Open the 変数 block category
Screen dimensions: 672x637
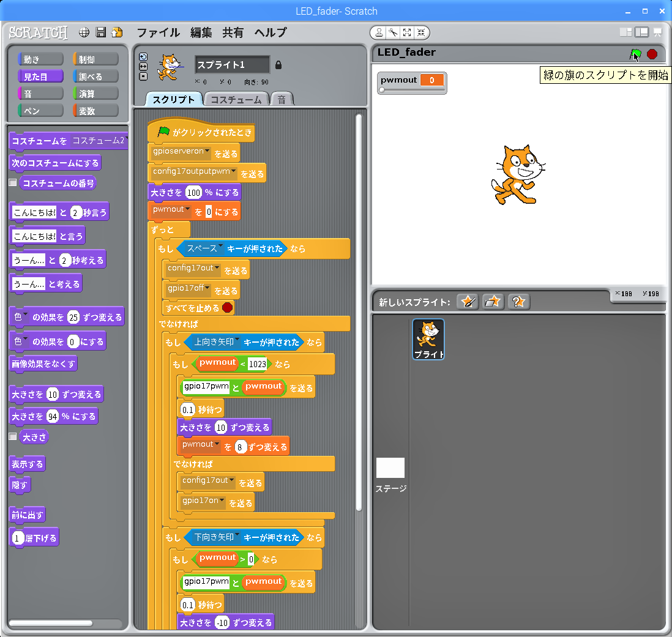tap(95, 111)
